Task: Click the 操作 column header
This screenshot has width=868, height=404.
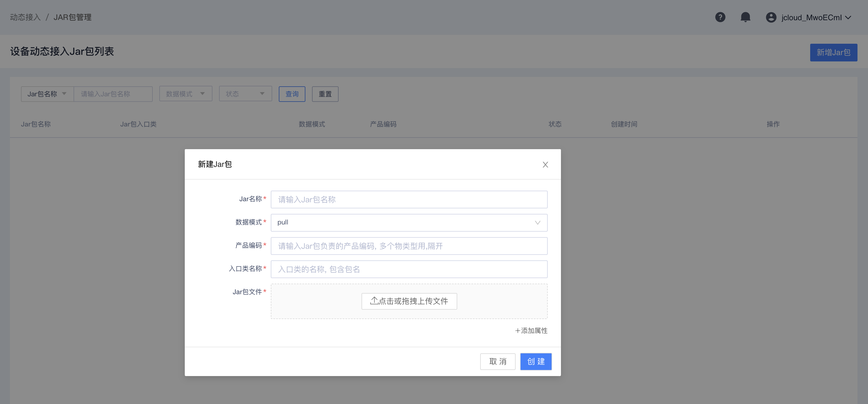Action: 773,124
